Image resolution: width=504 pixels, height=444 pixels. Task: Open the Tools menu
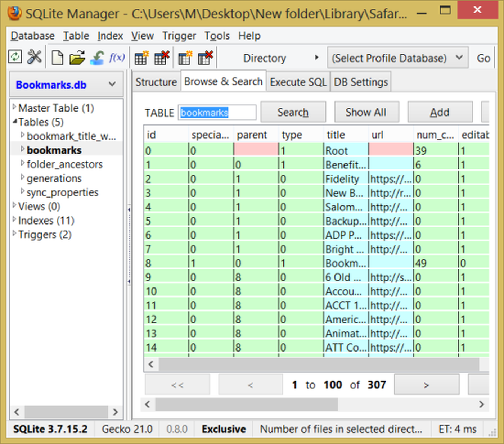point(217,36)
